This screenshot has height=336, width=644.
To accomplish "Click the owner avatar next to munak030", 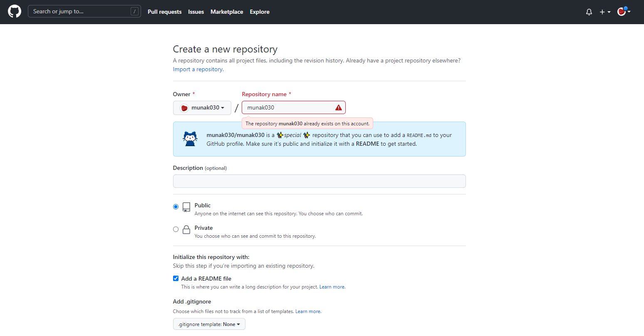I will (183, 107).
